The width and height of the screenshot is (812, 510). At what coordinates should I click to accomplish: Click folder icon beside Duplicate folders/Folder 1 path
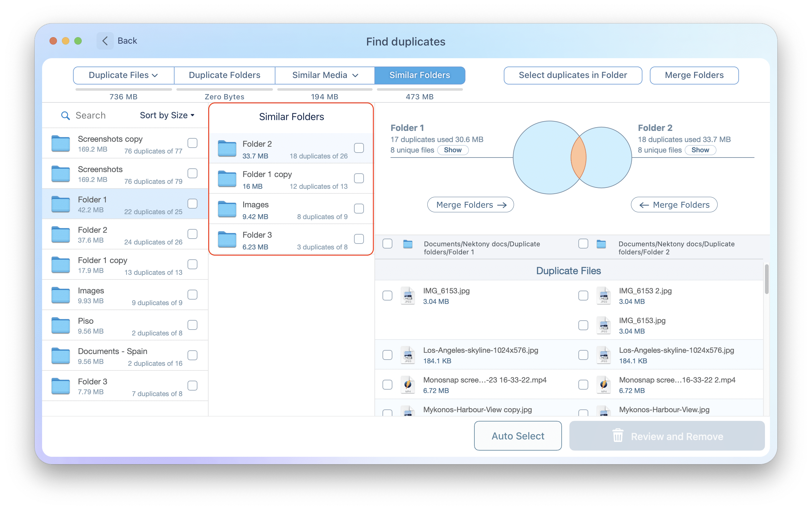[408, 244]
